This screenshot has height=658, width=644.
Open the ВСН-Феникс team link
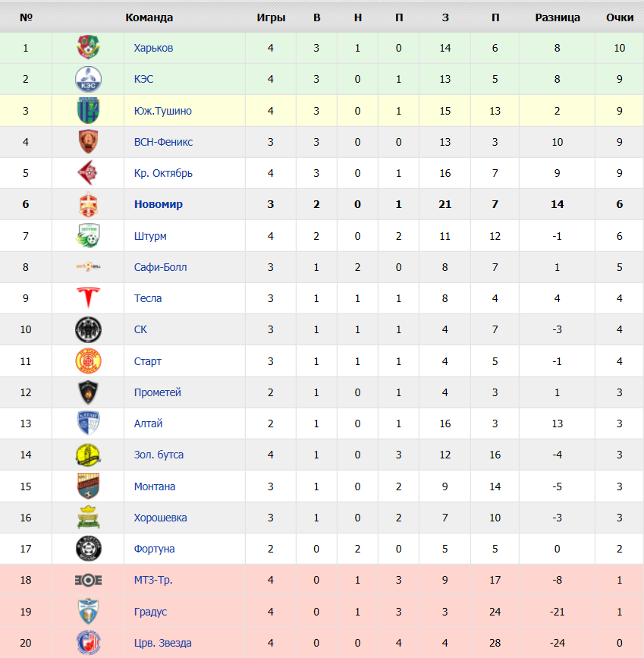pyautogui.click(x=163, y=142)
